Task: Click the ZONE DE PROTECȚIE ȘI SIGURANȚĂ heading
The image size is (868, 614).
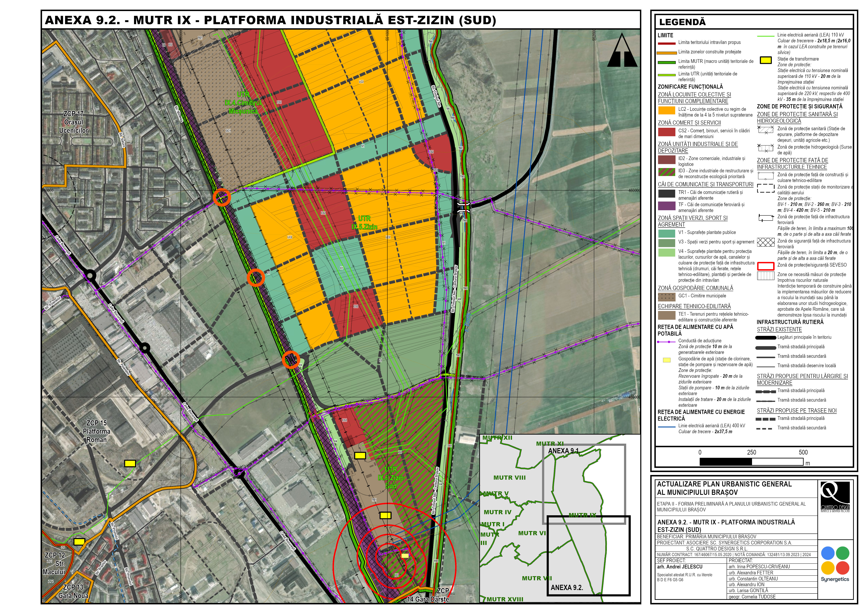Action: point(800,107)
